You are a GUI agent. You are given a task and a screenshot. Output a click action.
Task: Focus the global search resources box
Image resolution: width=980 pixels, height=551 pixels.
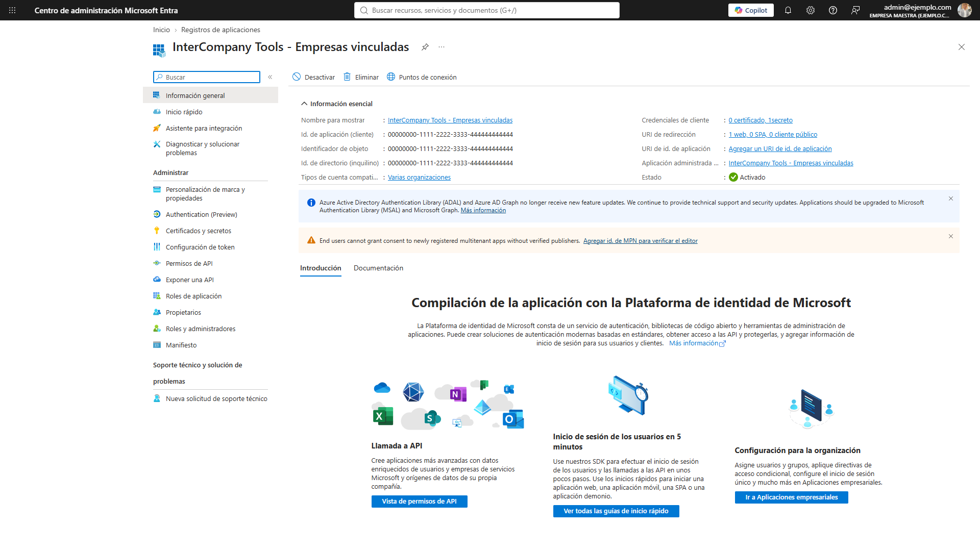pyautogui.click(x=486, y=10)
